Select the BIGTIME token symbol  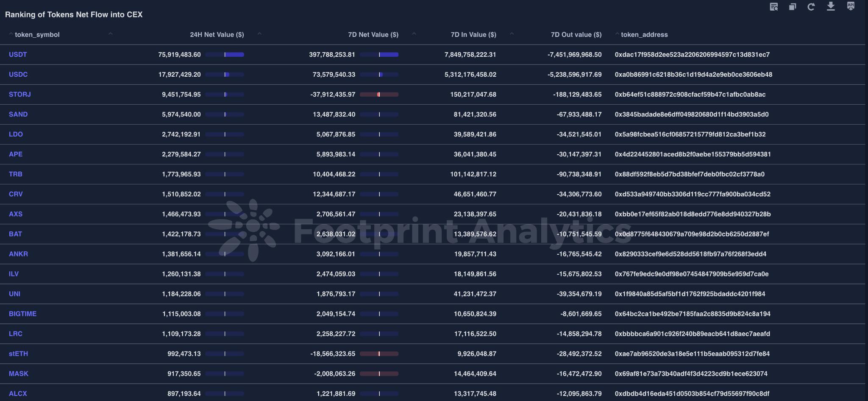point(22,314)
